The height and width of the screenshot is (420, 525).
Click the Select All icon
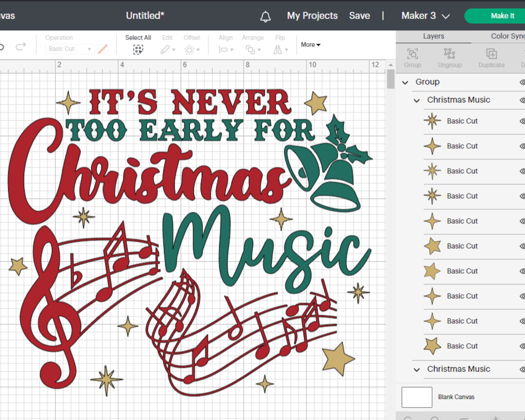(138, 49)
